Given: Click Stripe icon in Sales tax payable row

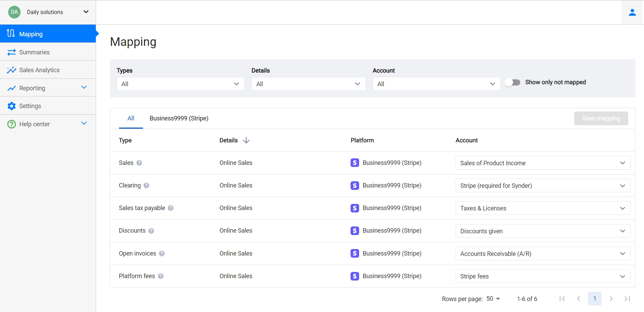Looking at the screenshot, I should pos(355,208).
